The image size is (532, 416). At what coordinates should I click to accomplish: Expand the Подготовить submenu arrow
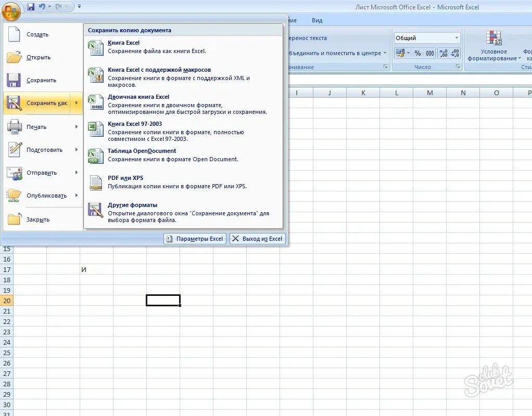pos(77,150)
